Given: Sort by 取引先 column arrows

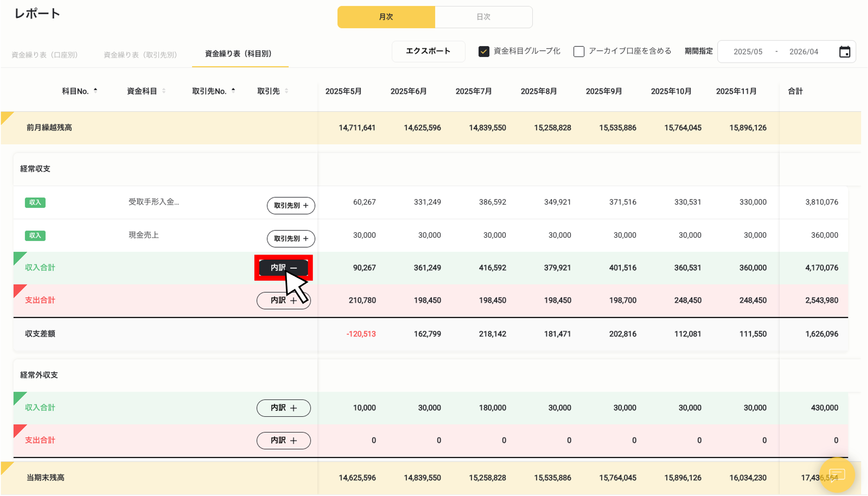Looking at the screenshot, I should pyautogui.click(x=286, y=91).
